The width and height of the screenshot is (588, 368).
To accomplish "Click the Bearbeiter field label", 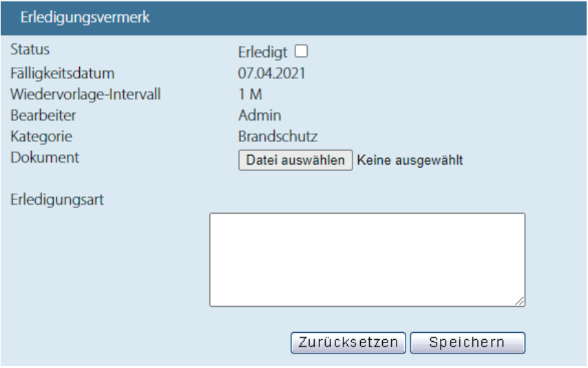I will click(x=43, y=115).
